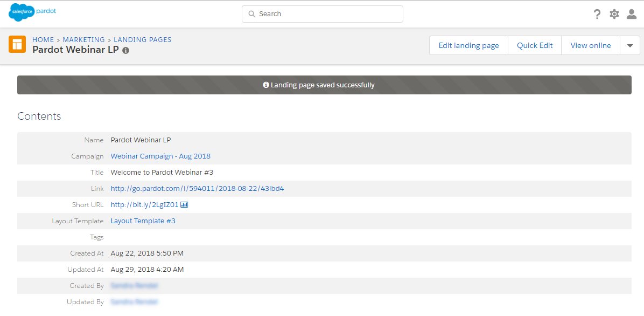Open the Short URL statistics chart icon

[184, 204]
